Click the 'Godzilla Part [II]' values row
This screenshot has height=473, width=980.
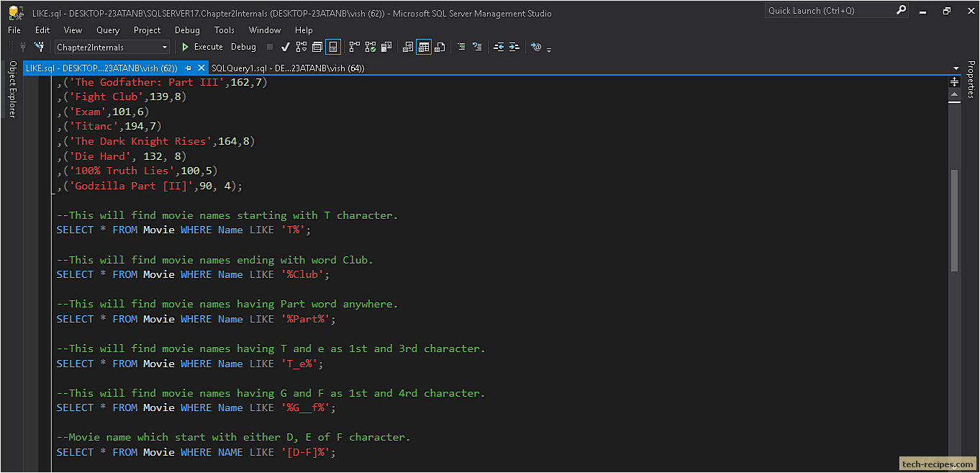150,186
